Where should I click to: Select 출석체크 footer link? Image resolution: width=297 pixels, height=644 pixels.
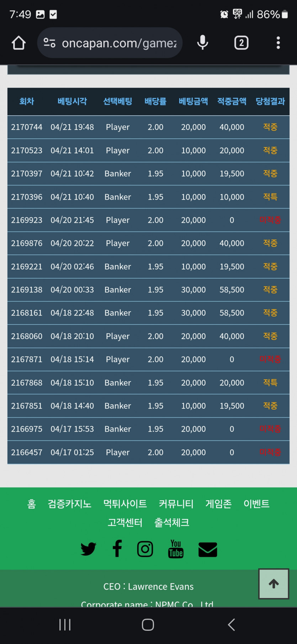(x=171, y=523)
